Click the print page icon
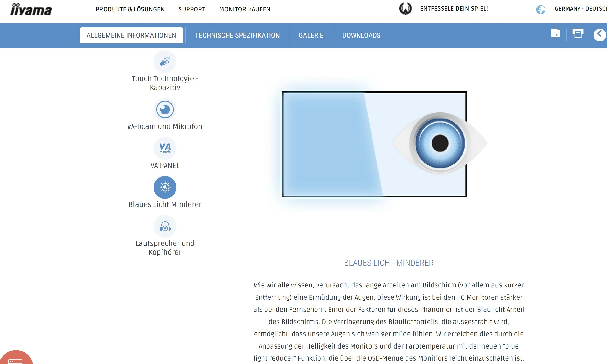 (x=578, y=33)
